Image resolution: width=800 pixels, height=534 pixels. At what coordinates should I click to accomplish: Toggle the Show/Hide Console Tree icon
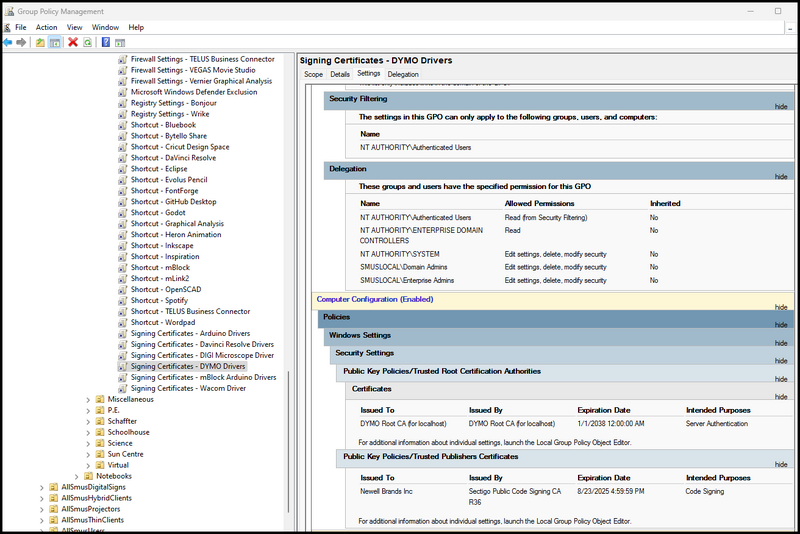tap(55, 43)
